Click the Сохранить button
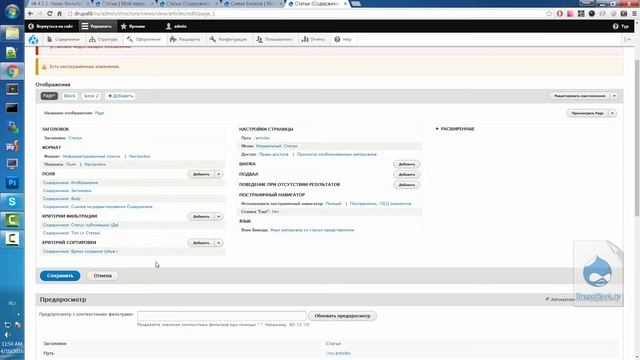The image size is (640, 360). tap(60, 276)
